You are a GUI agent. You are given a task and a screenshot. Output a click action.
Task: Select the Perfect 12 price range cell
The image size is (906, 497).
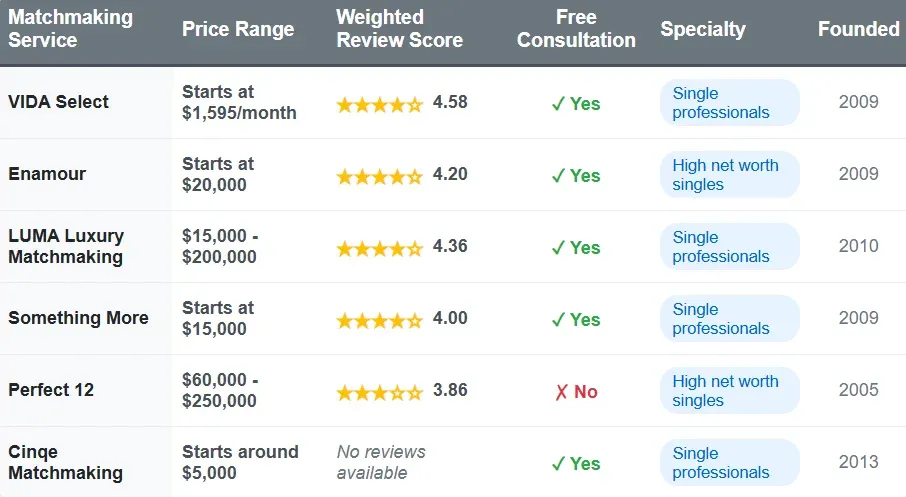pos(220,391)
